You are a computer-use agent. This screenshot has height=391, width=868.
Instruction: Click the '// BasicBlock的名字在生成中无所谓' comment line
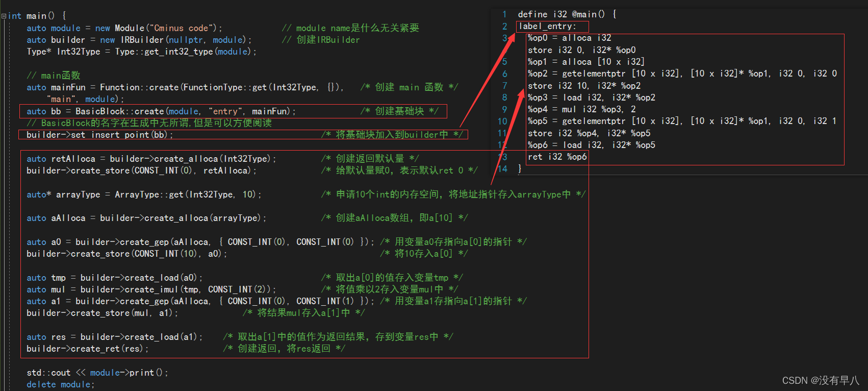(x=149, y=123)
